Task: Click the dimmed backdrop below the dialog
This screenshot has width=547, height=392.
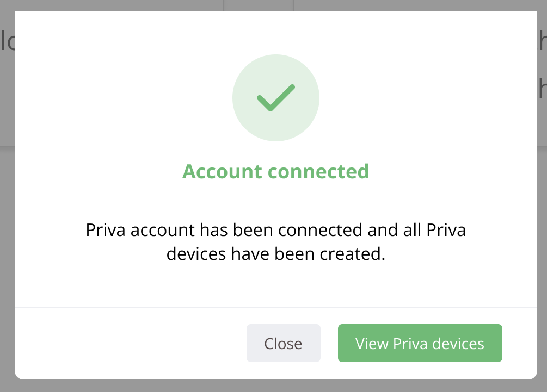Action: (272, 386)
